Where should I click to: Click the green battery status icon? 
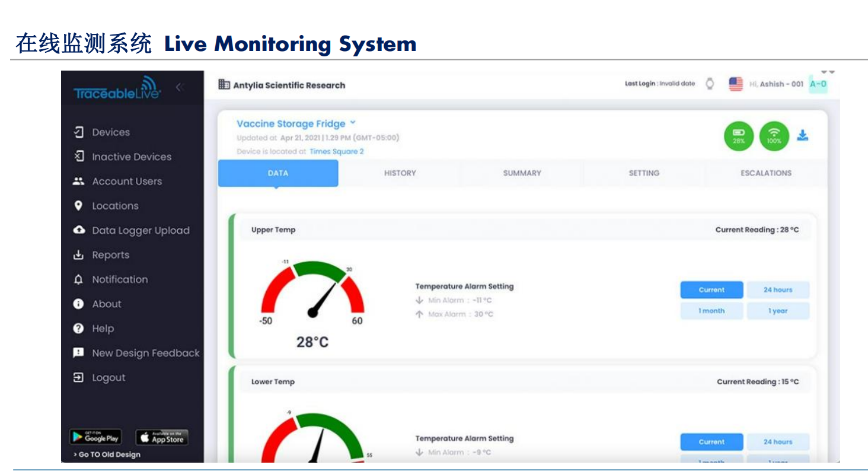pos(739,136)
